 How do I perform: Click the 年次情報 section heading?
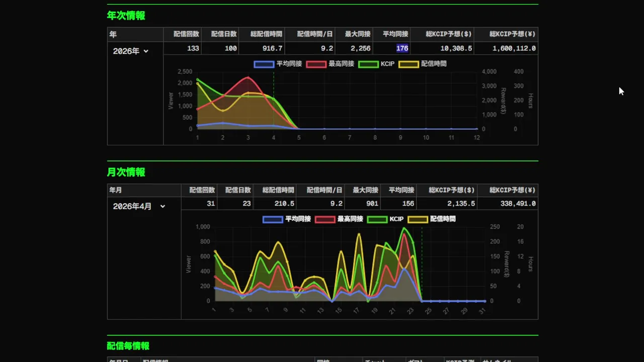[x=126, y=16]
